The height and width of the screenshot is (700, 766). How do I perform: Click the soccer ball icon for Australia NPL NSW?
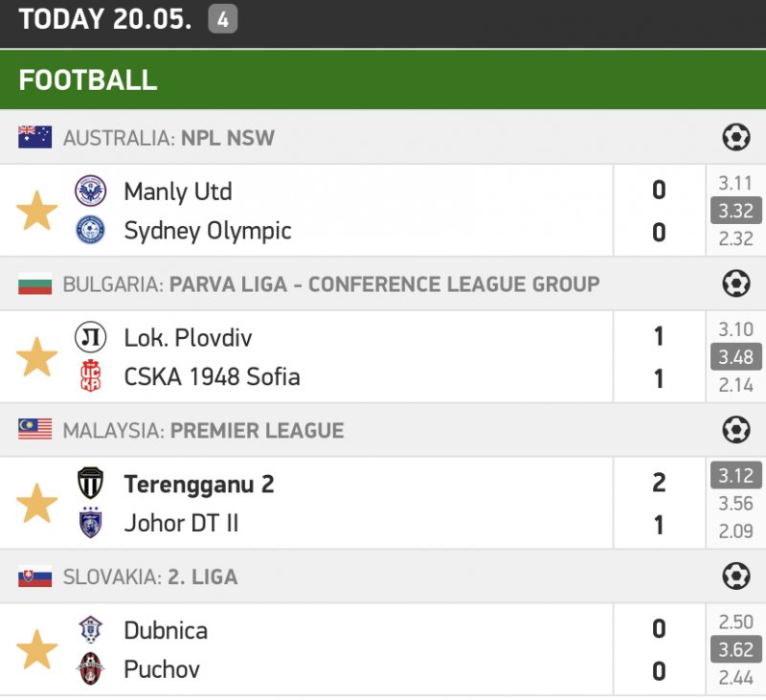tap(735, 138)
